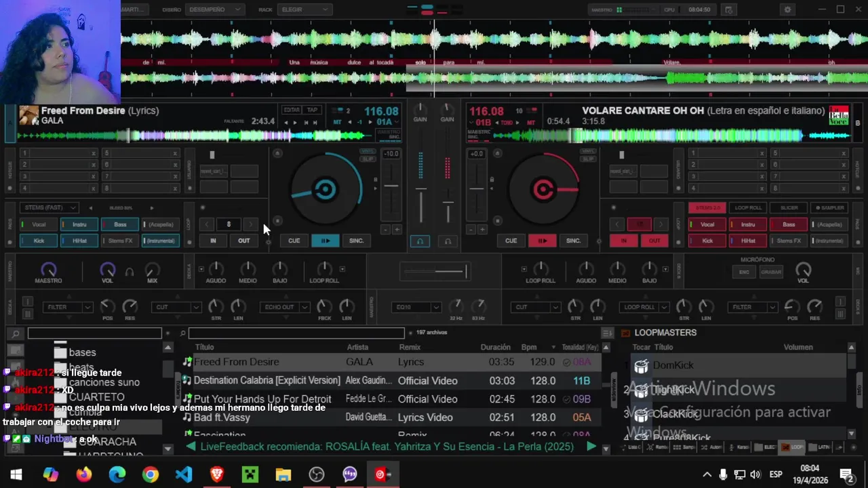The height and width of the screenshot is (488, 868).
Task: Toggle left deck Kick stem pad
Action: (38, 241)
